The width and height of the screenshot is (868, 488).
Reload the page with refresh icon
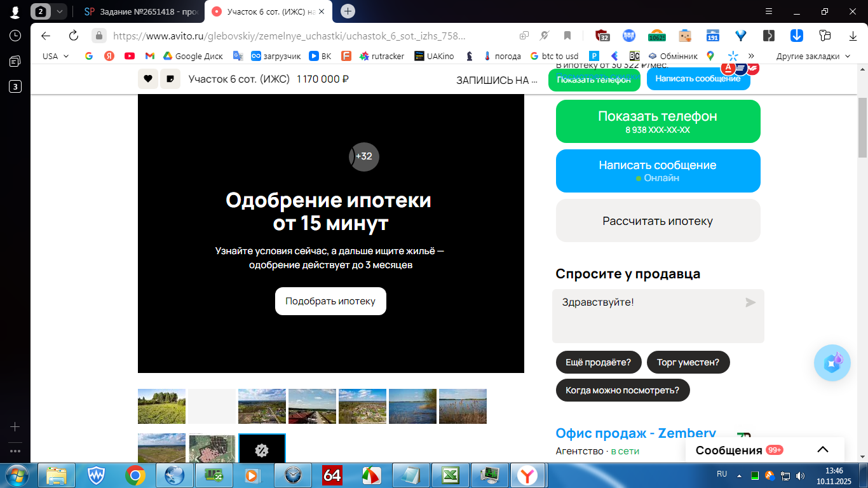pyautogui.click(x=74, y=36)
